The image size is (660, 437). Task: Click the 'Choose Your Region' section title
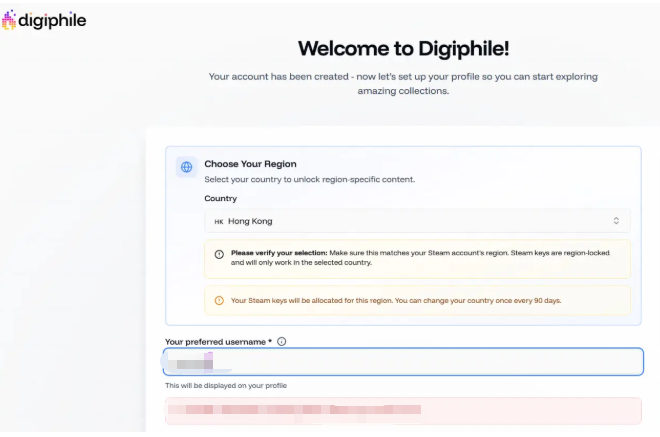pyautogui.click(x=250, y=164)
